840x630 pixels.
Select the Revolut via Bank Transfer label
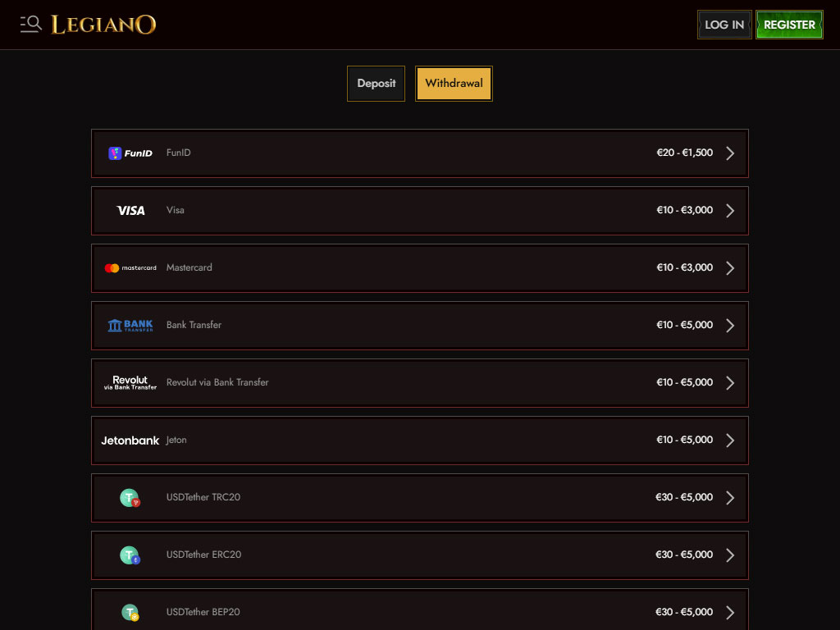pos(217,382)
